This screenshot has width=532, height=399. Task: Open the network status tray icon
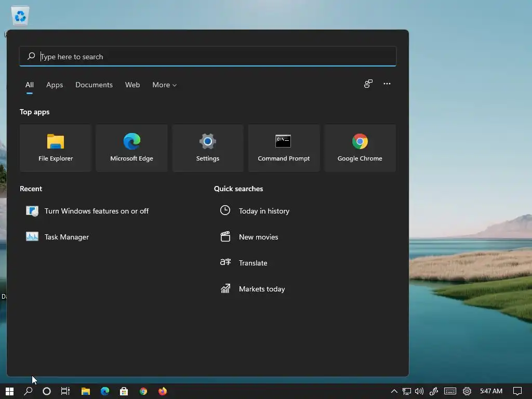[406, 391]
